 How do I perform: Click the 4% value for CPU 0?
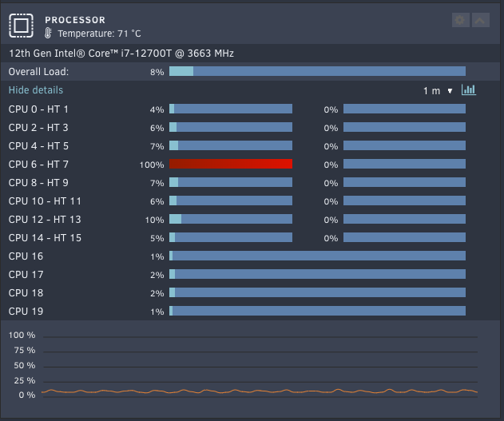pyautogui.click(x=157, y=110)
